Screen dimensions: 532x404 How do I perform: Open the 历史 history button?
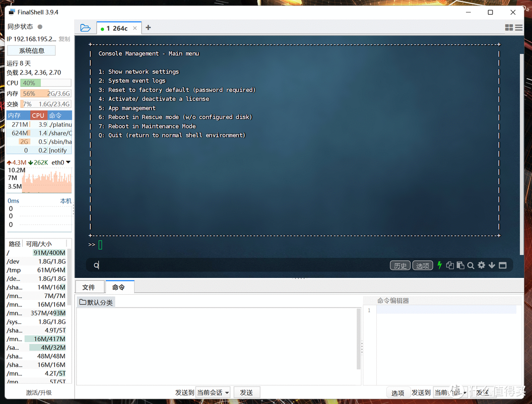[x=400, y=266]
